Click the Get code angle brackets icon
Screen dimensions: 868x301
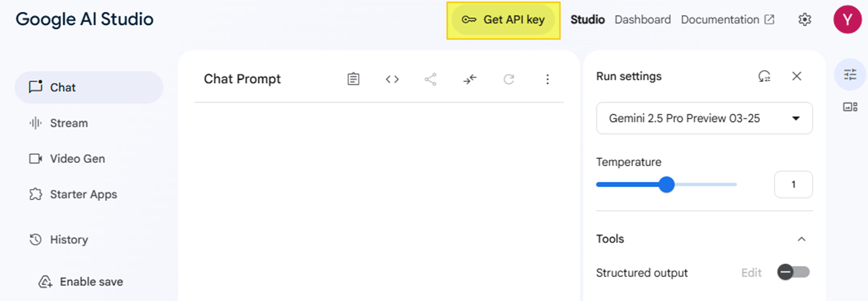[392, 79]
